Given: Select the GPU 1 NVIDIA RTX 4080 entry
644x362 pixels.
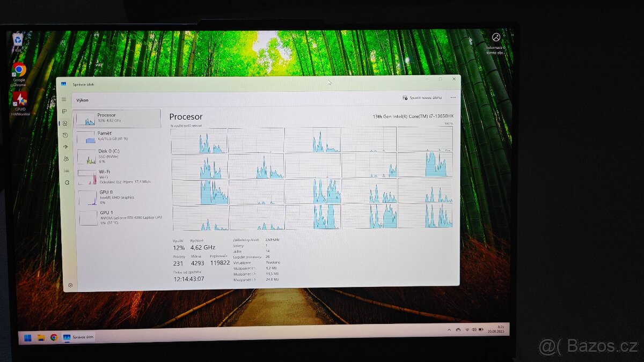Looking at the screenshot, I should [x=120, y=217].
